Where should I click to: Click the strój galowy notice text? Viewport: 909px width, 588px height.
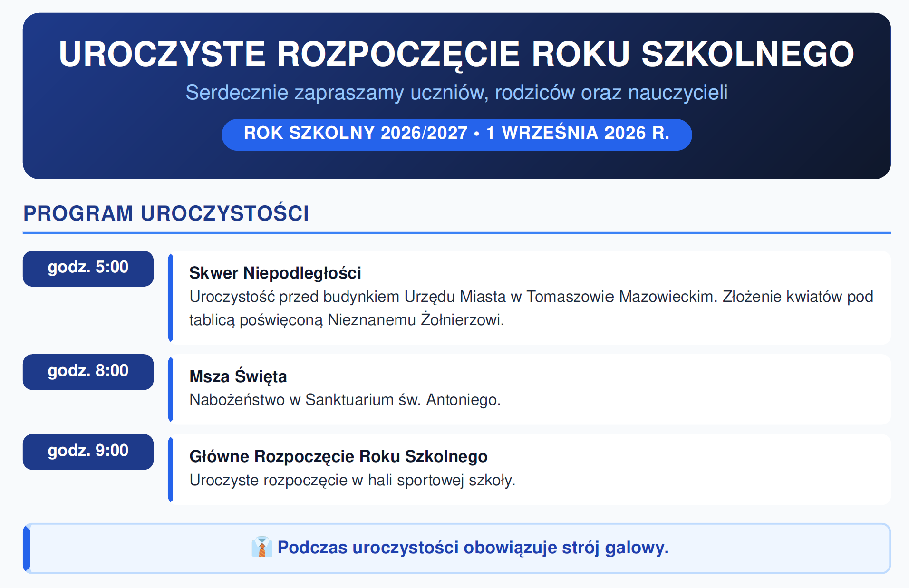pos(473,547)
